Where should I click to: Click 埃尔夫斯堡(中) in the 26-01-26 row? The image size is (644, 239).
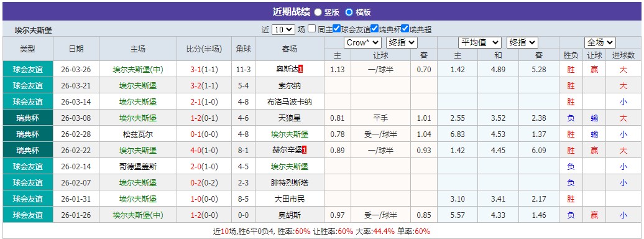[x=137, y=215]
